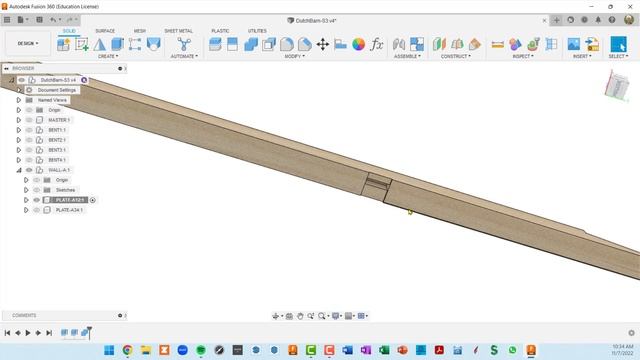Insert McMaster-Carr component icon
The width and height of the screenshot is (640, 360).
tap(592, 44)
